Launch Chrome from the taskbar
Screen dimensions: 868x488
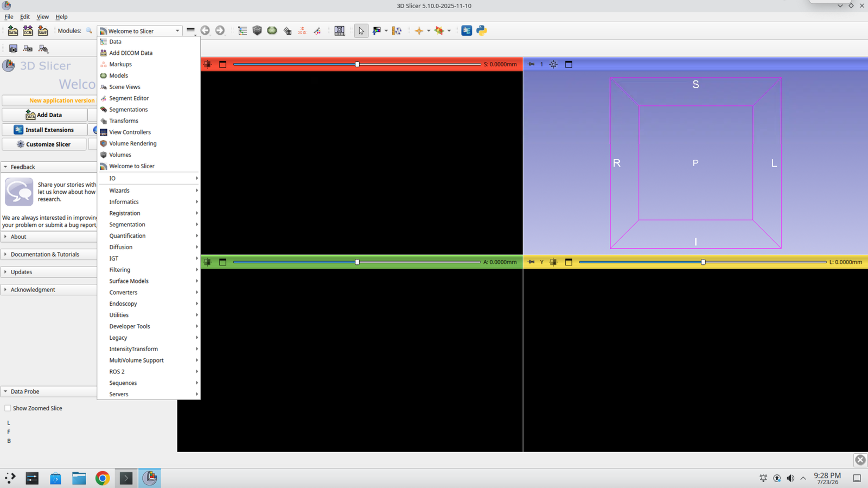(x=103, y=478)
